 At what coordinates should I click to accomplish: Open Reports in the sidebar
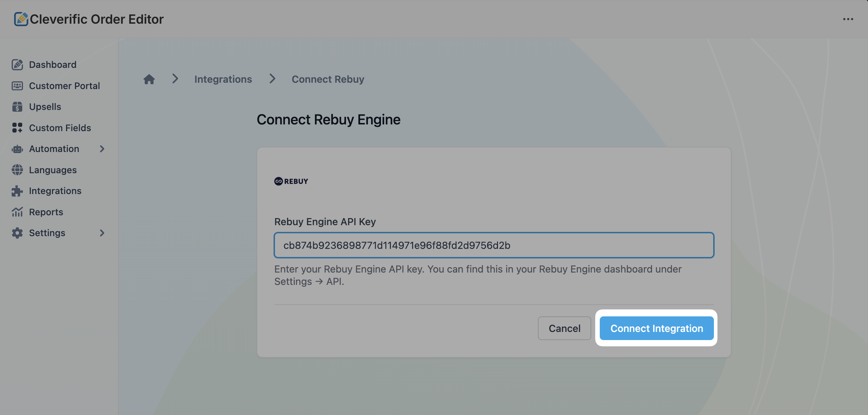pos(46,212)
